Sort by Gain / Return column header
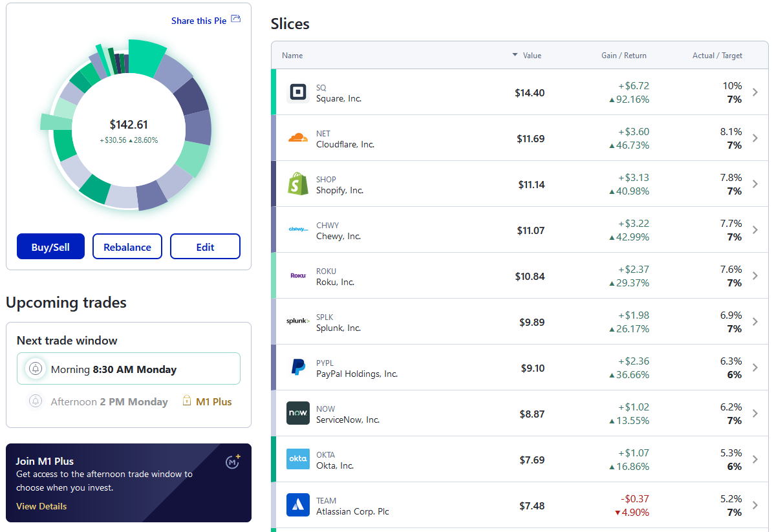The width and height of the screenshot is (774, 532). coord(624,56)
